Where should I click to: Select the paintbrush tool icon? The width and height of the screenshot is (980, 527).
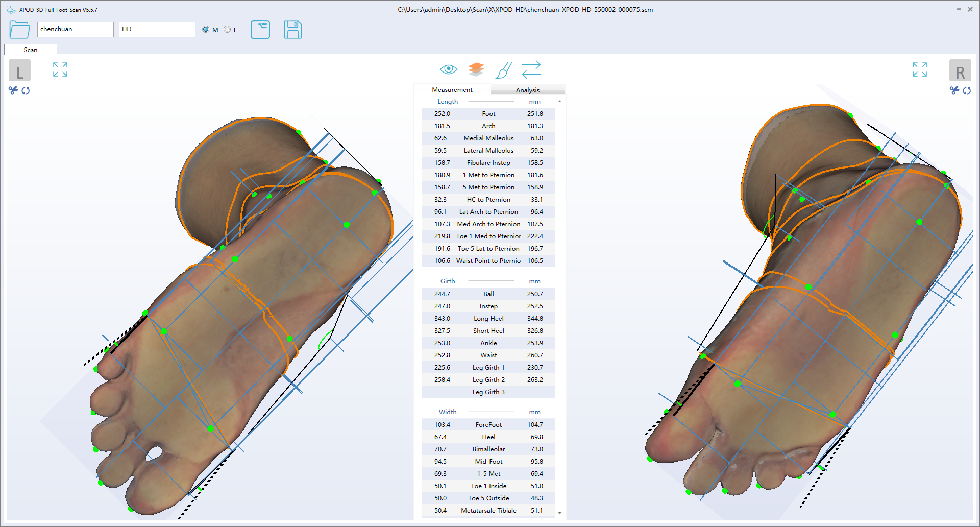[x=503, y=70]
